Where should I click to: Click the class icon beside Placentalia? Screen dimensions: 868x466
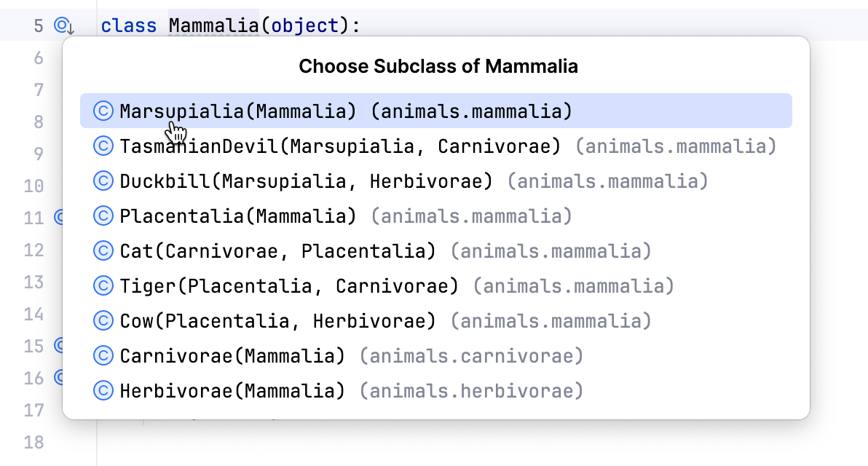(103, 216)
